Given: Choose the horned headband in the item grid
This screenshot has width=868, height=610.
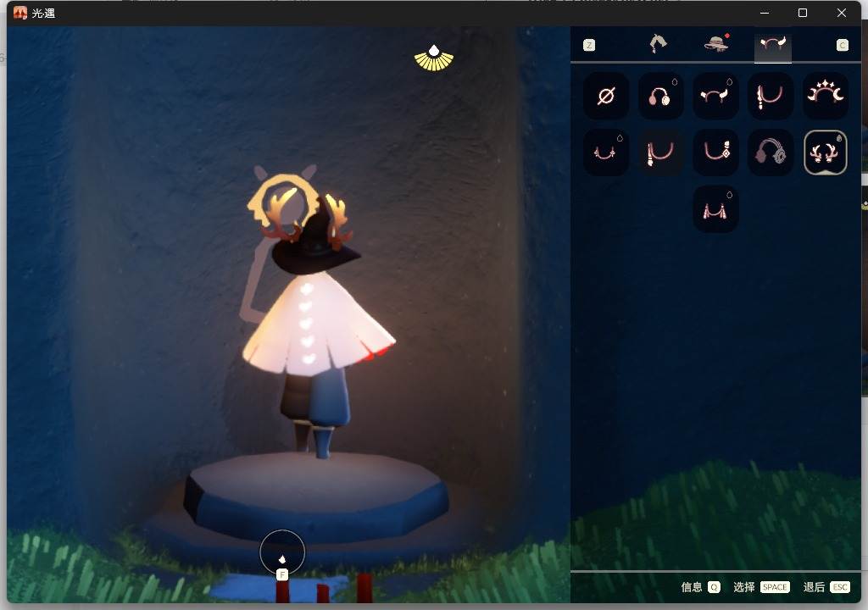Looking at the screenshot, I should point(715,96).
